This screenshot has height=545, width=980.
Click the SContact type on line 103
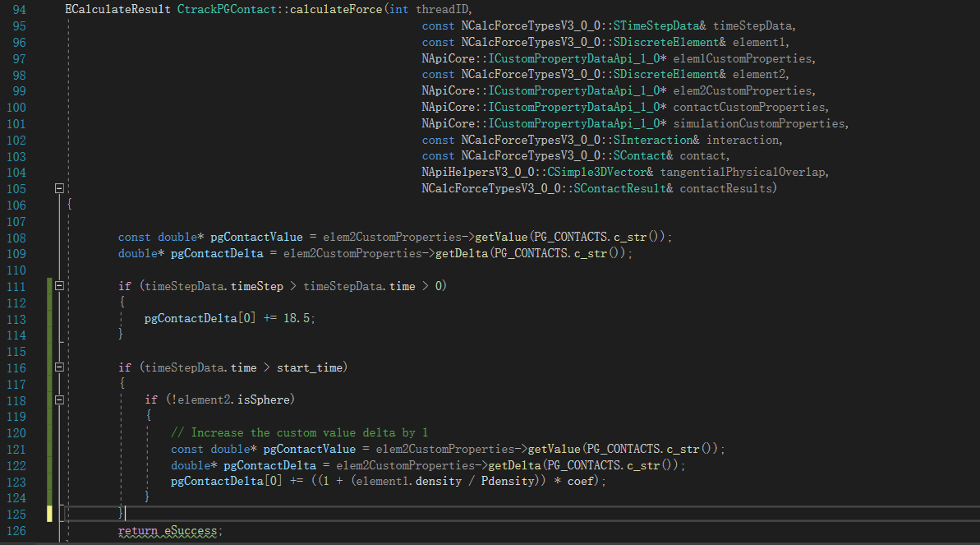640,156
